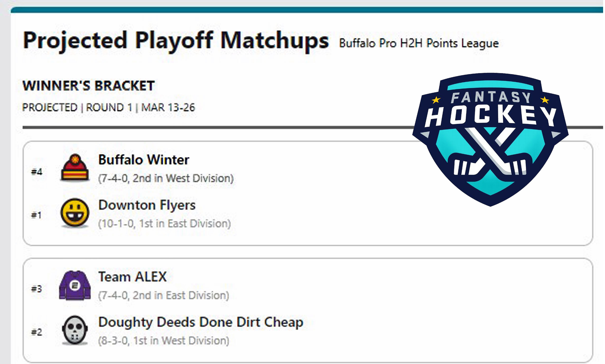
Task: Select Team ALEX purple jersey icon
Action: (75, 286)
